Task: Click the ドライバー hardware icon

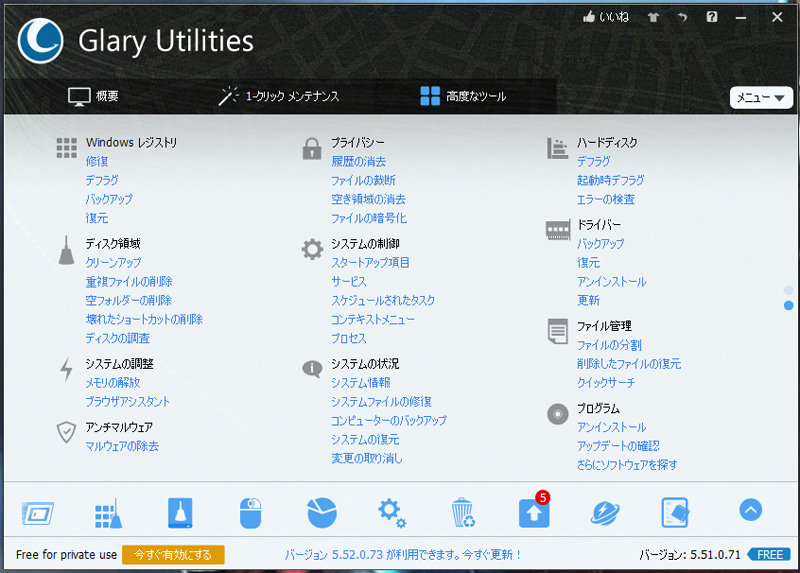Action: [558, 230]
